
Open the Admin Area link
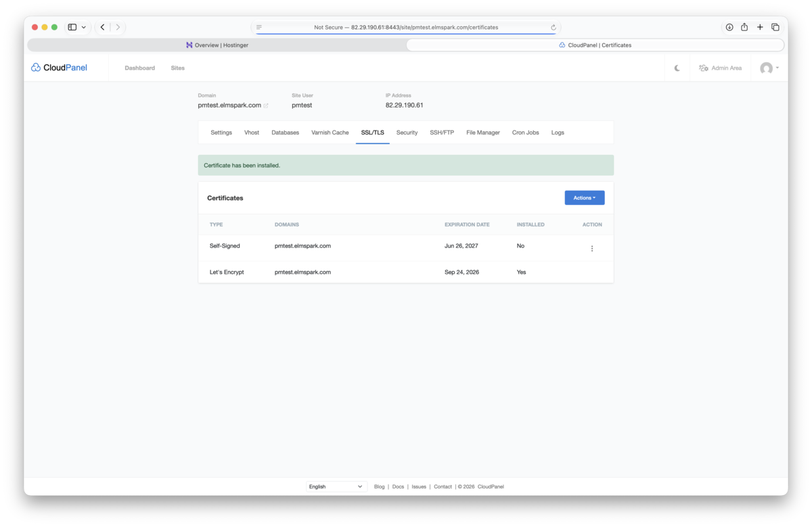coord(720,68)
